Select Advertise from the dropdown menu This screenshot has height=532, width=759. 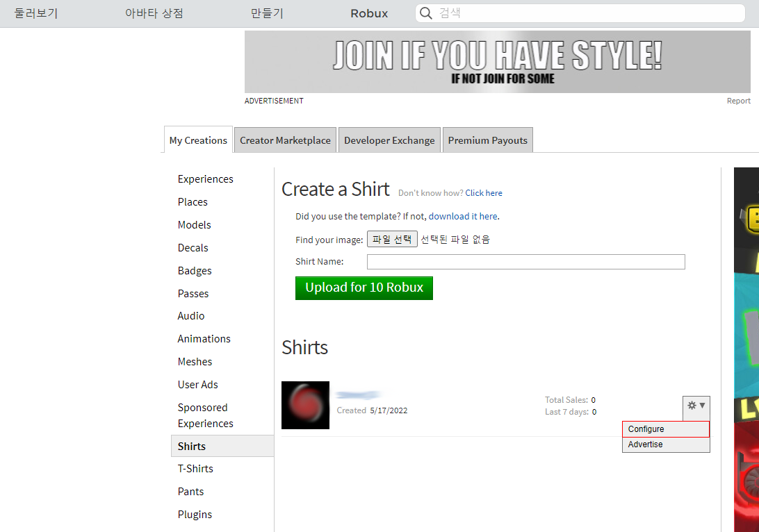click(x=666, y=444)
